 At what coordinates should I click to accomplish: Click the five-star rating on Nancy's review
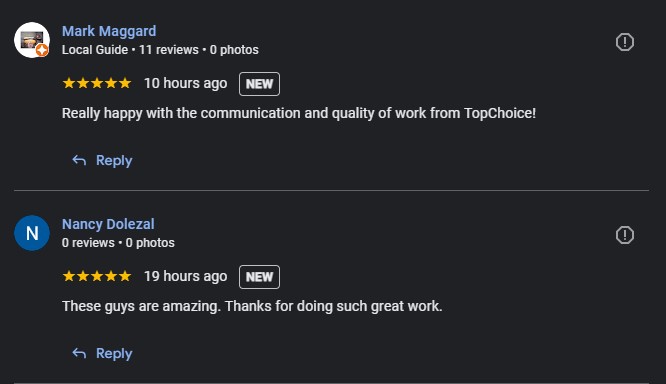(x=97, y=276)
